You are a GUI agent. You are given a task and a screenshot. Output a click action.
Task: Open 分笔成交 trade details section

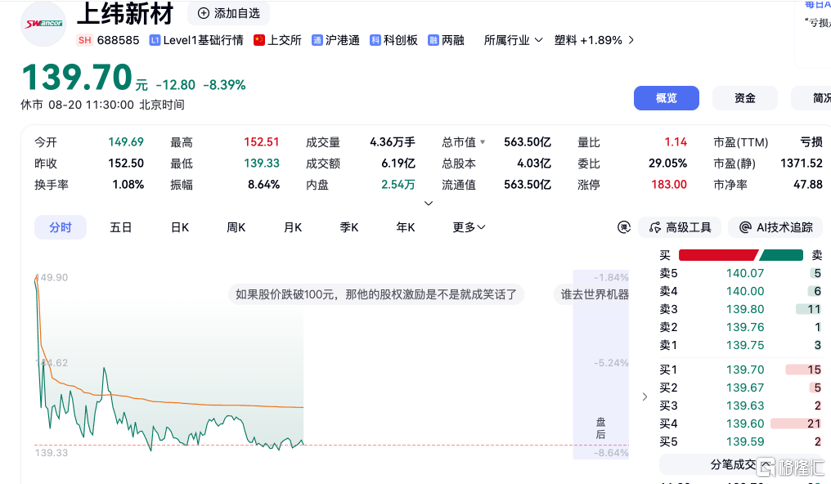click(741, 465)
